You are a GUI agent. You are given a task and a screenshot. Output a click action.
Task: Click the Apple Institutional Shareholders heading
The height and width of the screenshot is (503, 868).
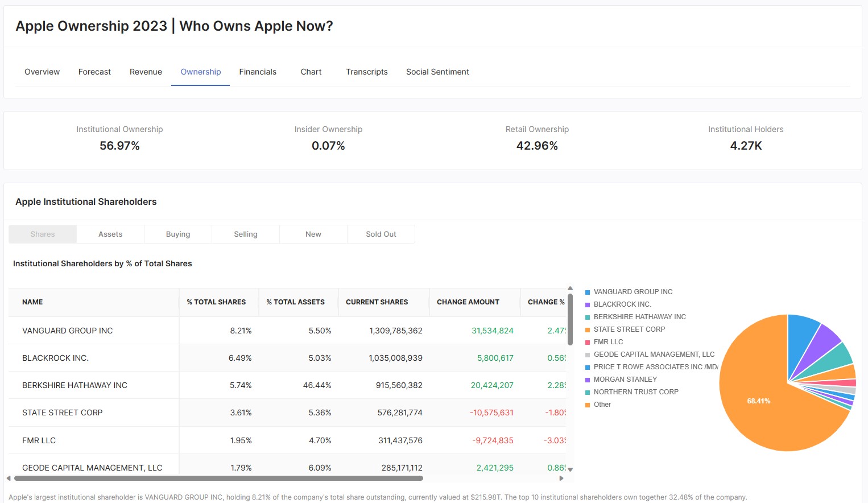pyautogui.click(x=86, y=201)
